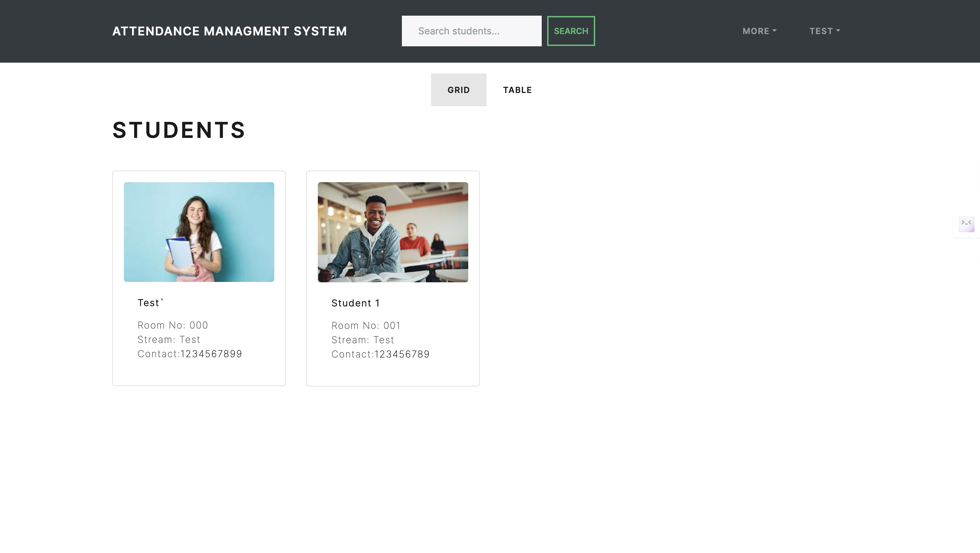980x553 pixels.
Task: Click contact 123456789 on Student 1 card
Action: point(380,354)
